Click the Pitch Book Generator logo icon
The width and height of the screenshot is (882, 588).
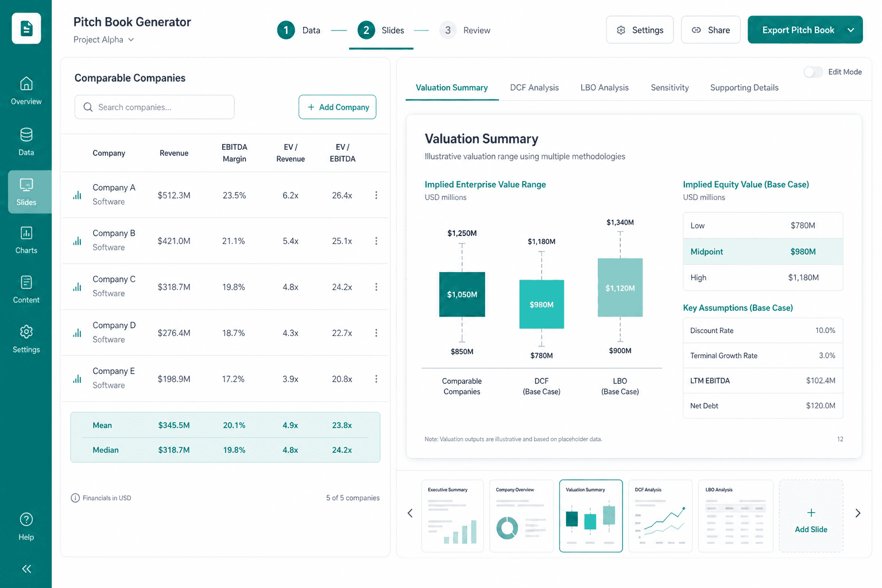coord(26,28)
